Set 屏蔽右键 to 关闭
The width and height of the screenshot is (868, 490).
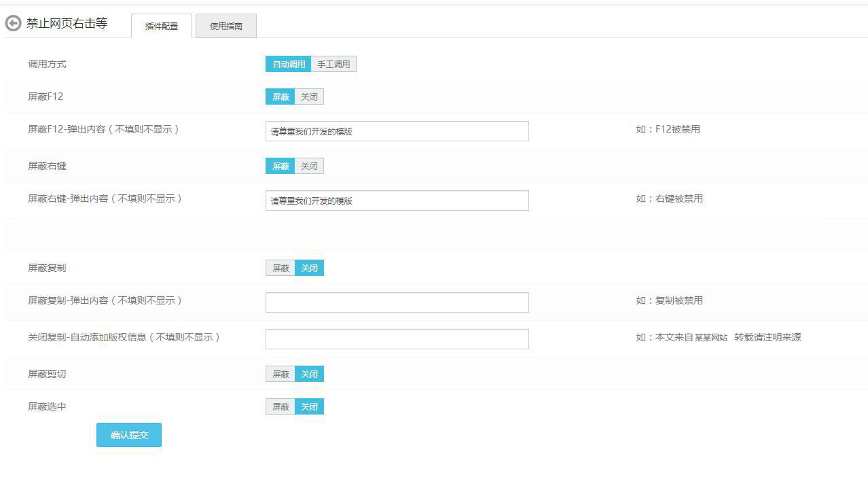pyautogui.click(x=309, y=167)
